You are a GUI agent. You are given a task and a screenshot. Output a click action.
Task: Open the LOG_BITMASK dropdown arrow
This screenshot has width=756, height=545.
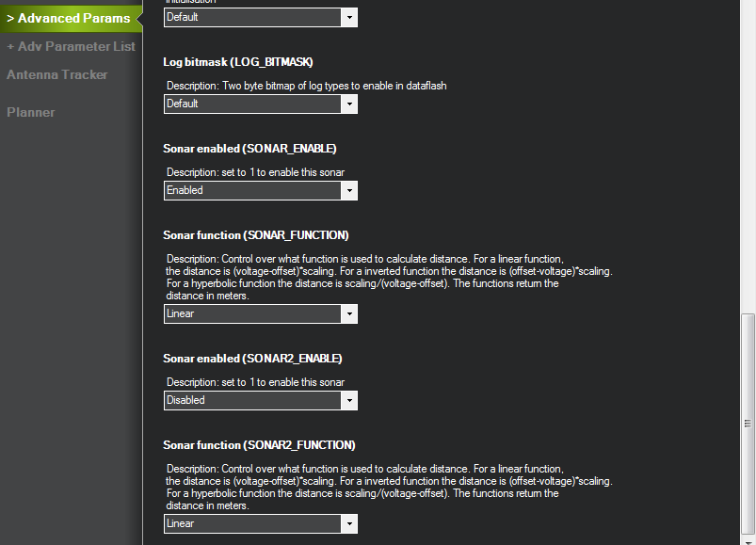pos(349,104)
